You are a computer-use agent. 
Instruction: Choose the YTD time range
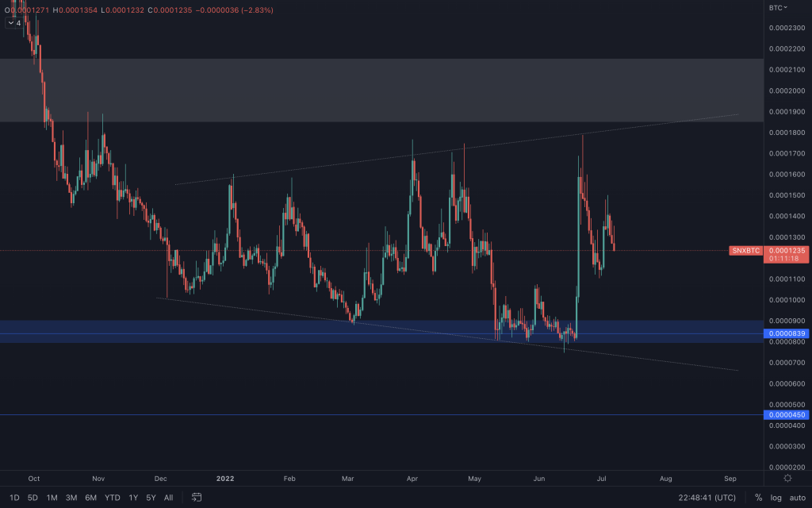[x=113, y=498]
